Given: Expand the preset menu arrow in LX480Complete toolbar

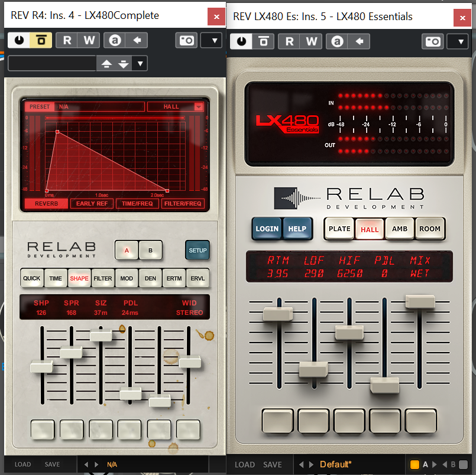Looking at the screenshot, I should point(140,63).
